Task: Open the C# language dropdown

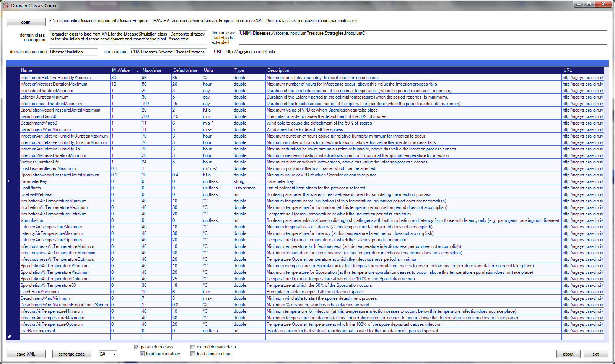Action: pos(108,354)
